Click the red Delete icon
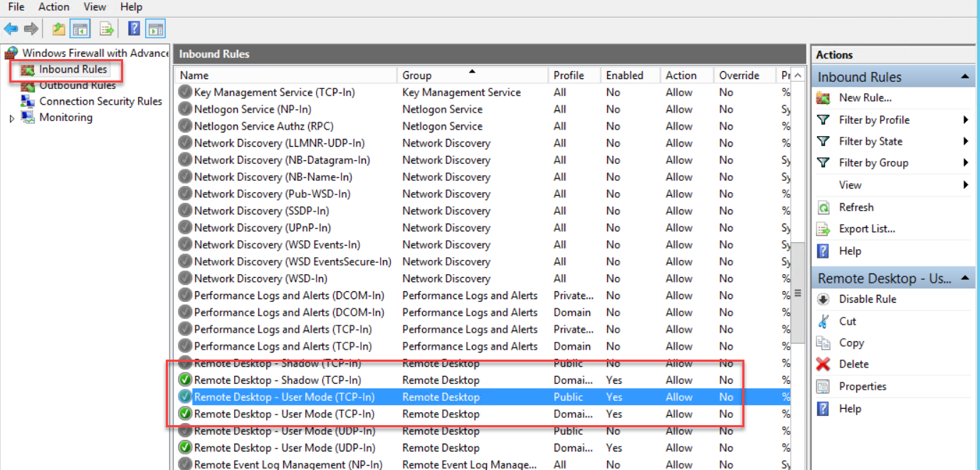 click(x=823, y=364)
